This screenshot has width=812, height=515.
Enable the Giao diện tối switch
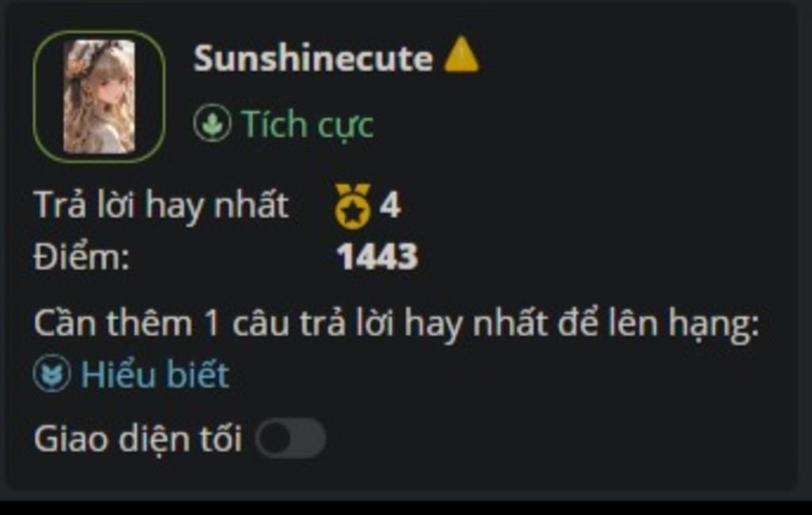point(290,438)
